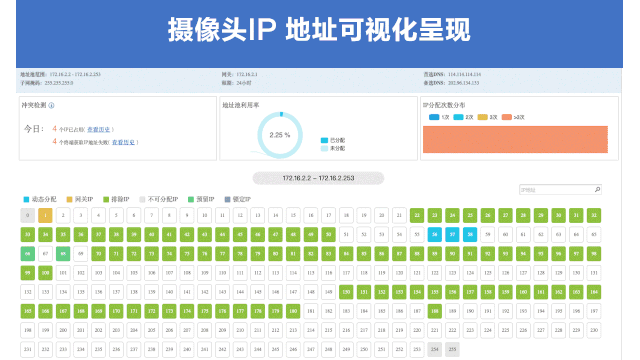
Task: Select the unassigned IP cell 230
Action: [x=594, y=330]
